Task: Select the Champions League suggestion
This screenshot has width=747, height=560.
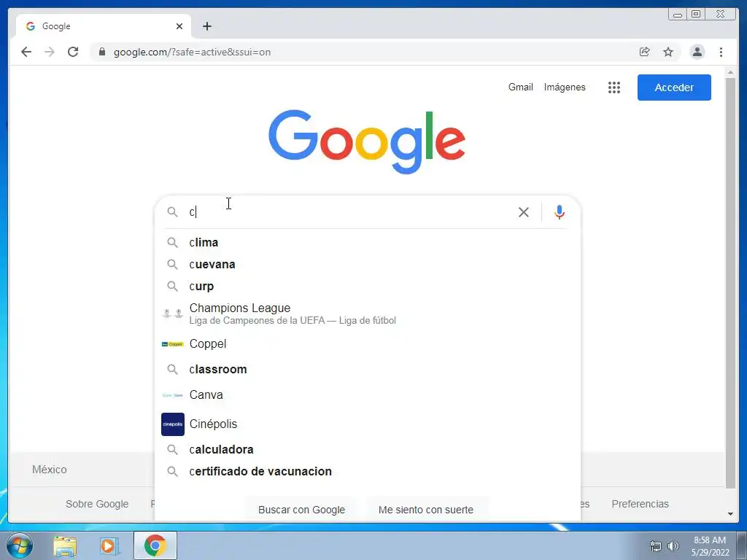Action: click(368, 314)
